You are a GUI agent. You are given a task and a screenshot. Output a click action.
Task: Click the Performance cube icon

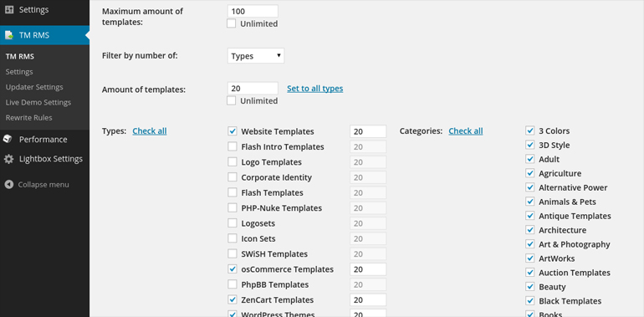tap(8, 140)
